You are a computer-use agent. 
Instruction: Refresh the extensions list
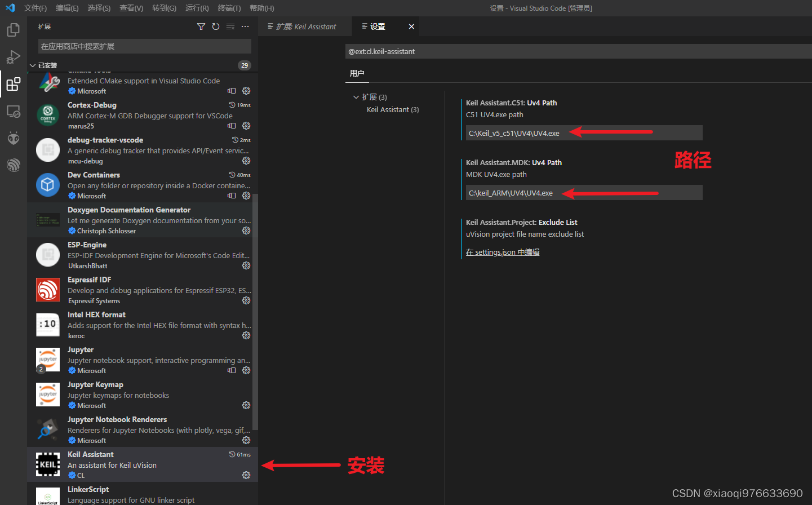[x=216, y=26]
